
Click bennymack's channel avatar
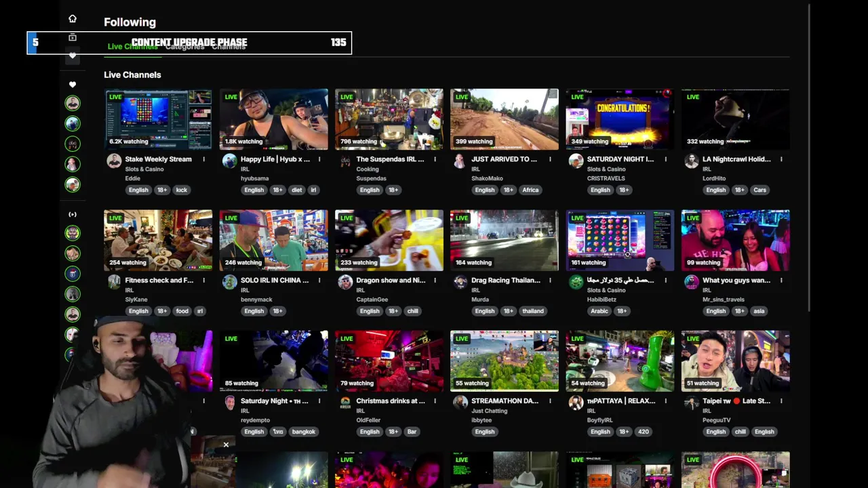230,281
